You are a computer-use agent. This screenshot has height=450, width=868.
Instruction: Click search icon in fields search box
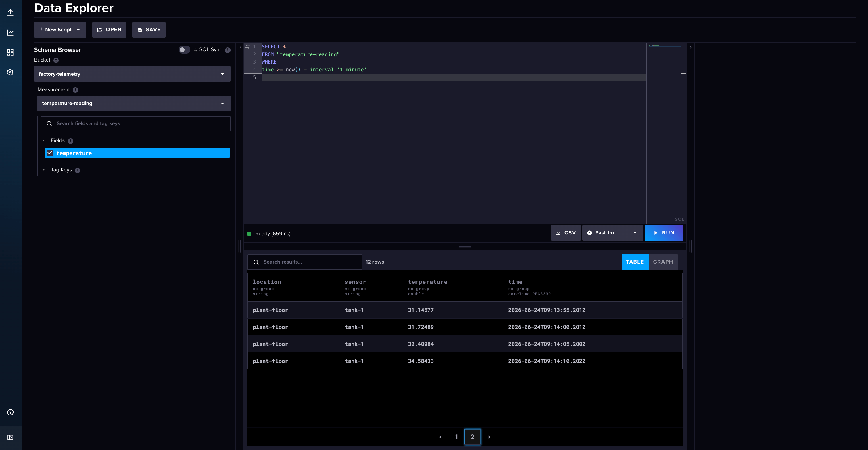49,123
